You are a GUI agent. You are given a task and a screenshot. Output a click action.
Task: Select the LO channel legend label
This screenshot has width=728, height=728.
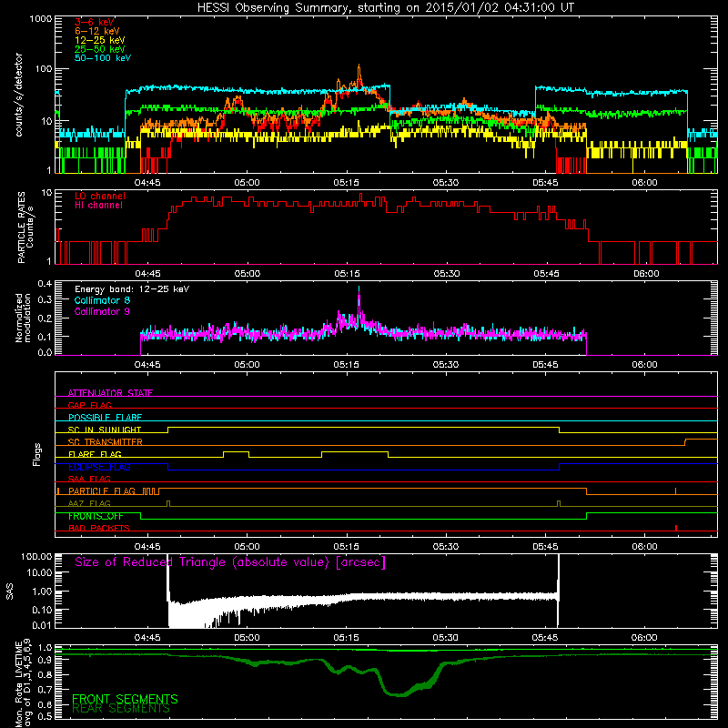point(100,196)
